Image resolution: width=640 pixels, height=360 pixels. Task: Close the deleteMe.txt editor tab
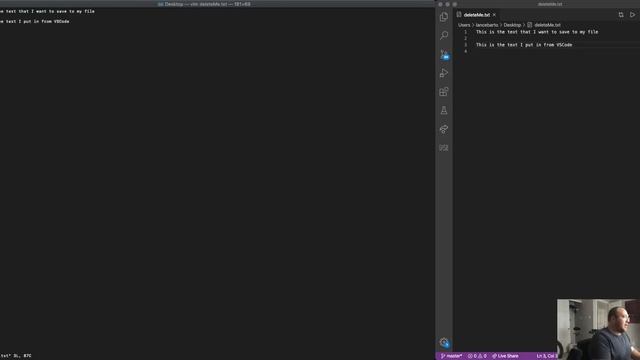(x=494, y=15)
